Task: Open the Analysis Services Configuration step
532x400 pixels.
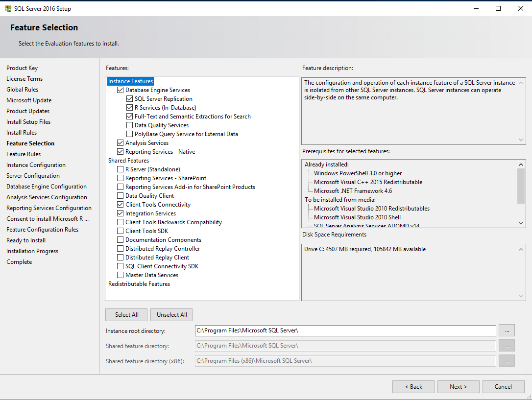Action: pyautogui.click(x=47, y=198)
